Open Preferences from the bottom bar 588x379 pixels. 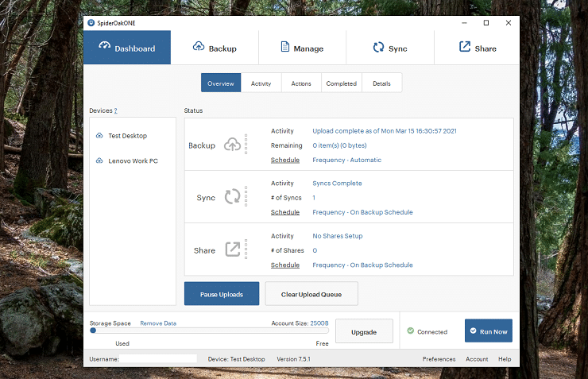[439, 359]
